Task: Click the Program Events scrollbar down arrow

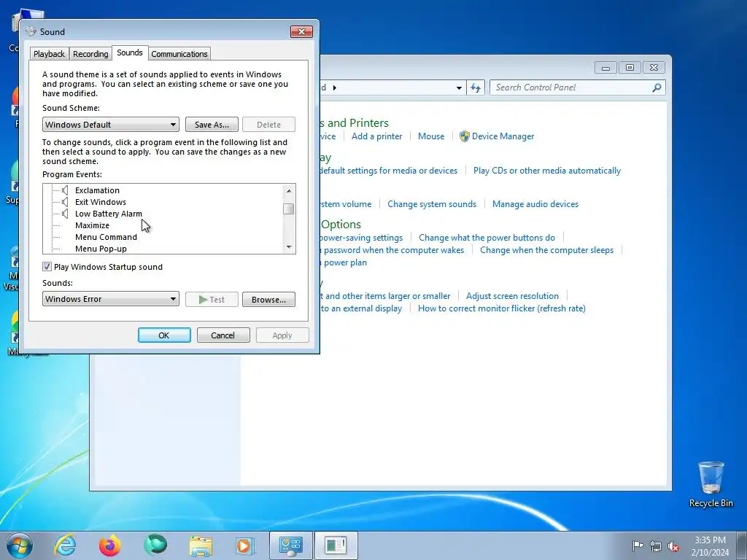Action: point(289,247)
